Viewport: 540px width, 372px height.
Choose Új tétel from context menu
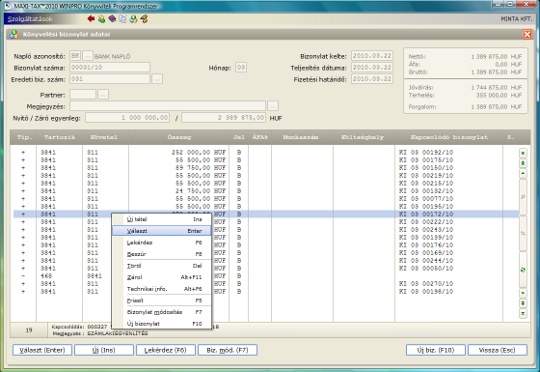click(x=162, y=219)
